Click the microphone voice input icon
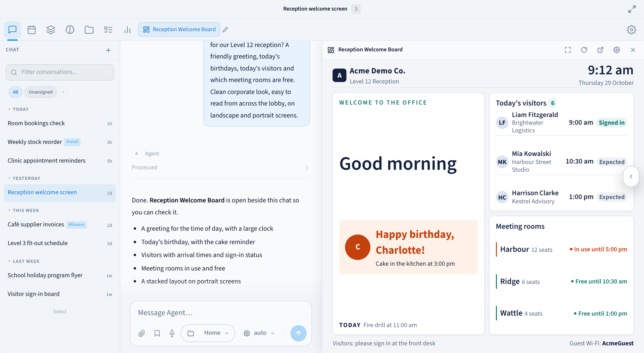 coord(172,333)
